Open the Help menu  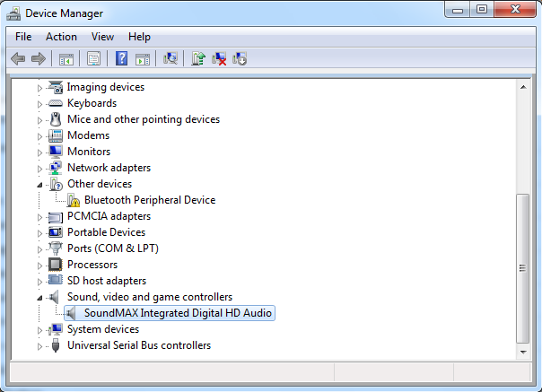click(139, 37)
